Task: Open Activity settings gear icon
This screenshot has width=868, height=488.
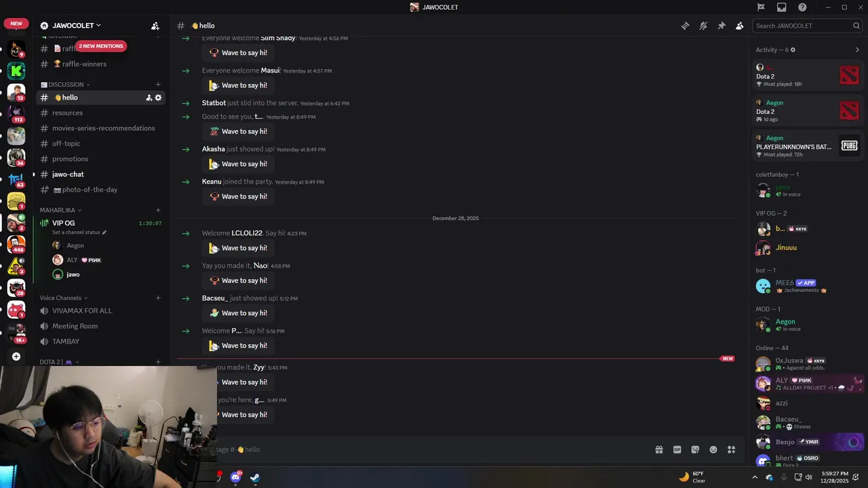Action: click(793, 49)
